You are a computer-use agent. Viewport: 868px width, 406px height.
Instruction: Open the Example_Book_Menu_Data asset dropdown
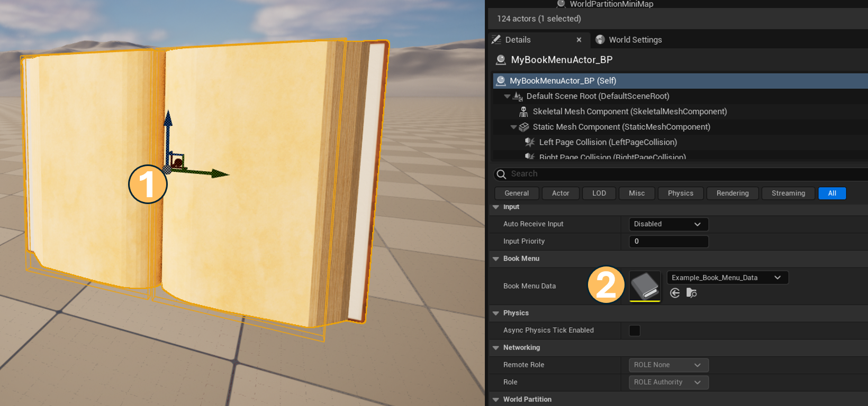[x=728, y=278]
